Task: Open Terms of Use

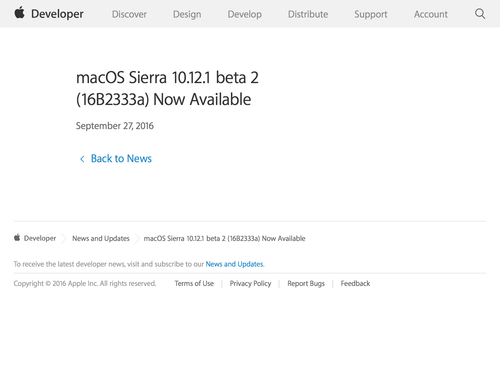Action: [194, 283]
